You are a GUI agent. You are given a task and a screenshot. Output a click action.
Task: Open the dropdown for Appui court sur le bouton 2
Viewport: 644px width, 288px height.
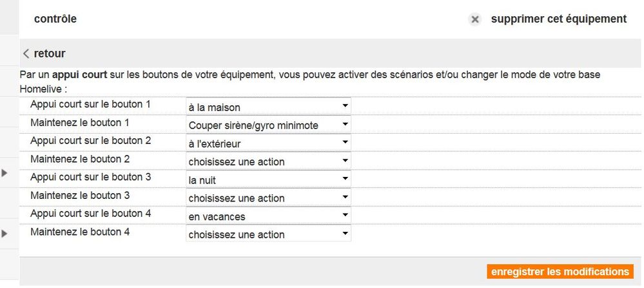pyautogui.click(x=269, y=142)
